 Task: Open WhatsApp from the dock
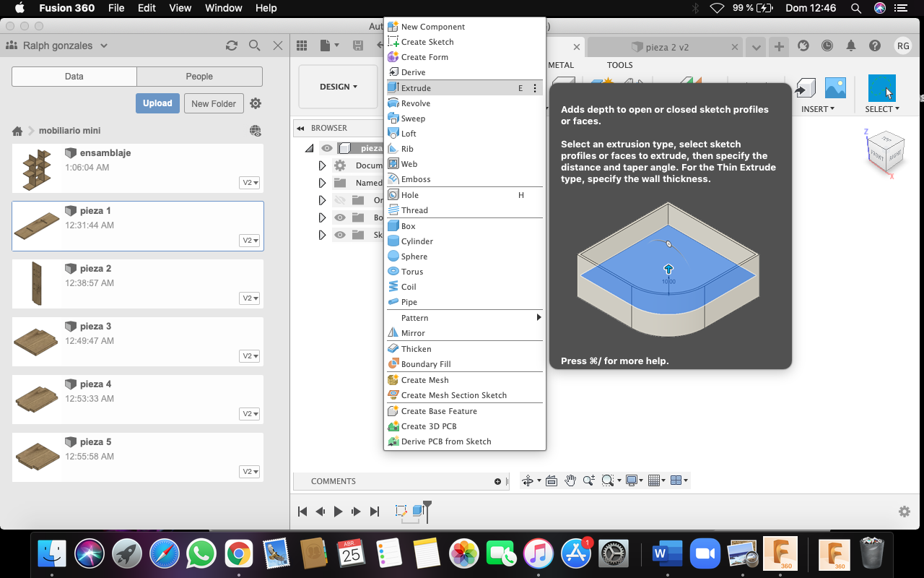201,554
